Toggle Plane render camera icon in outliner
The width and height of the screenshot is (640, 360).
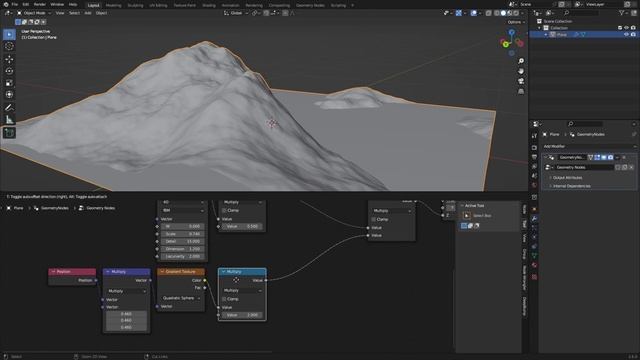click(633, 35)
